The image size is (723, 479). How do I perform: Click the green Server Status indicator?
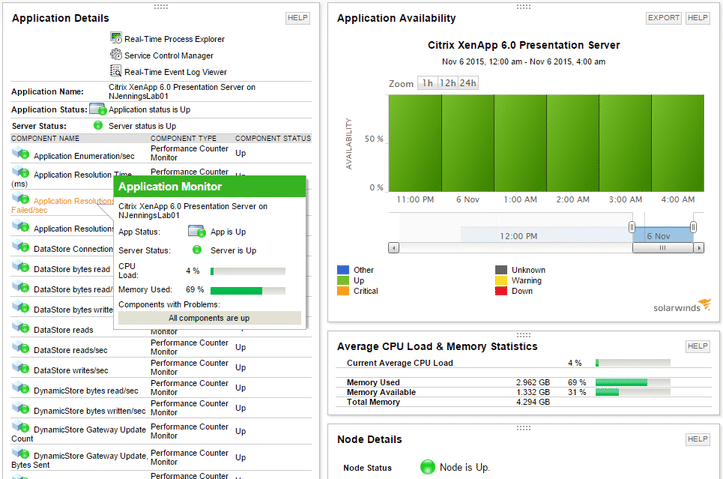pos(98,125)
